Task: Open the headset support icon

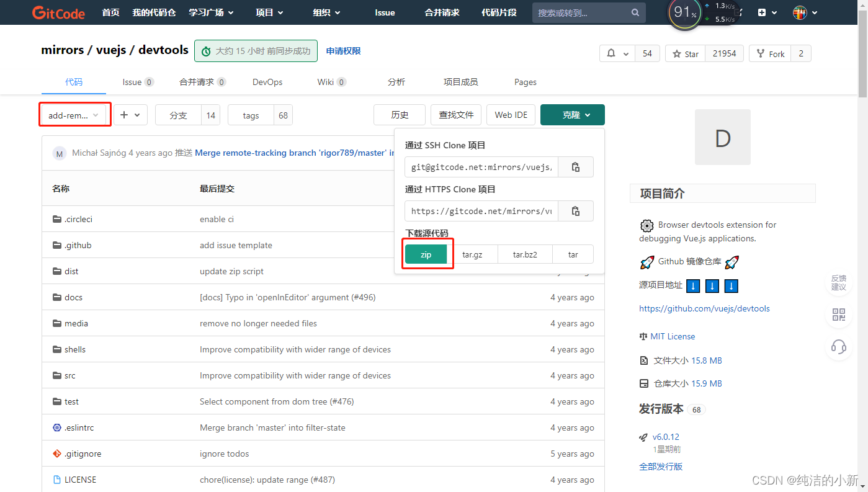Action: (838, 347)
